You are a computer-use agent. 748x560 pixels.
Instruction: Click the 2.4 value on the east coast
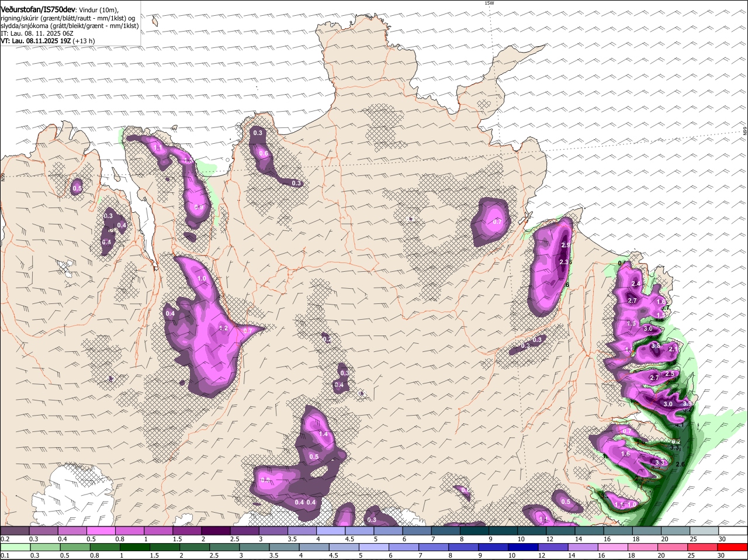[x=636, y=284]
